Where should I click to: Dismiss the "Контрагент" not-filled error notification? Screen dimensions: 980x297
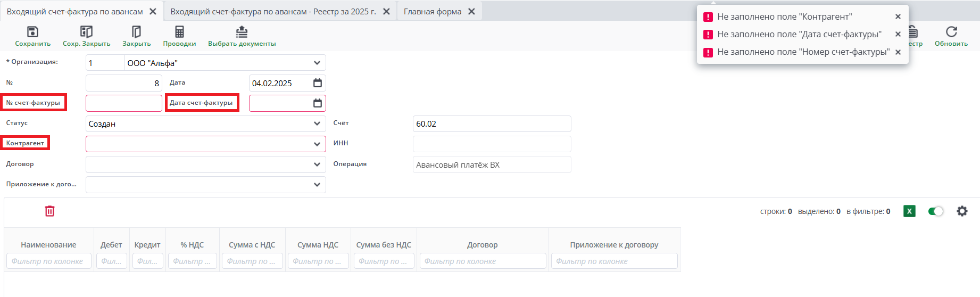click(898, 16)
